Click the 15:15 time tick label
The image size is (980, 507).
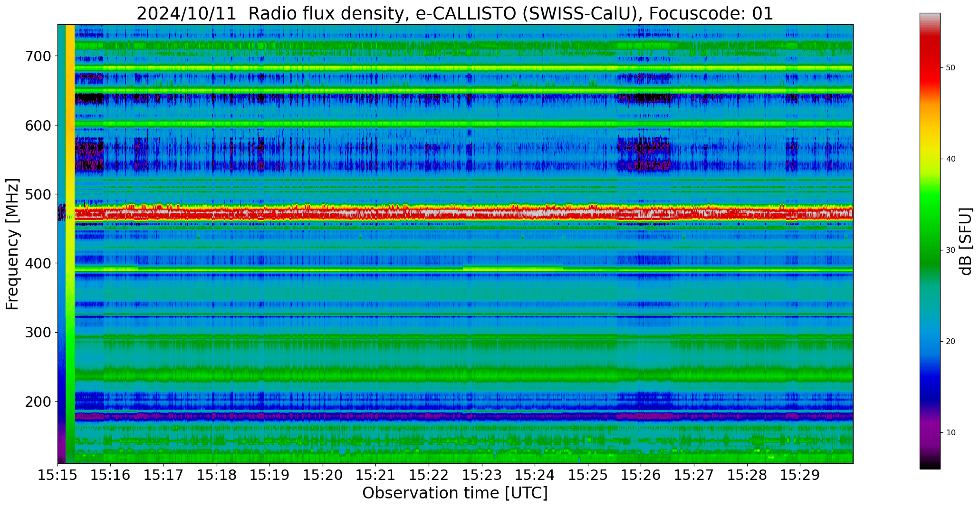click(x=58, y=475)
